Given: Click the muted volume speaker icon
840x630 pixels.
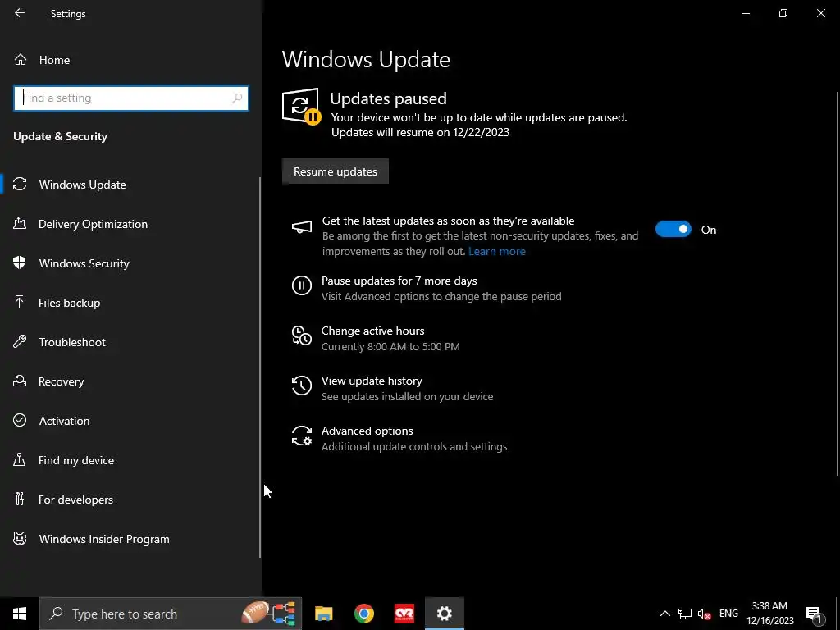Looking at the screenshot, I should pos(705,614).
